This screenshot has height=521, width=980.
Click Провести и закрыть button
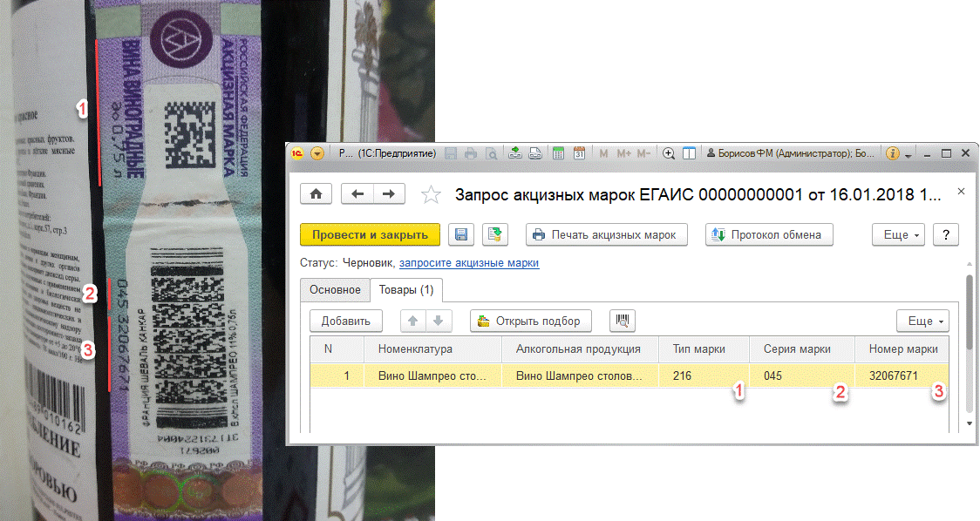[x=370, y=235]
